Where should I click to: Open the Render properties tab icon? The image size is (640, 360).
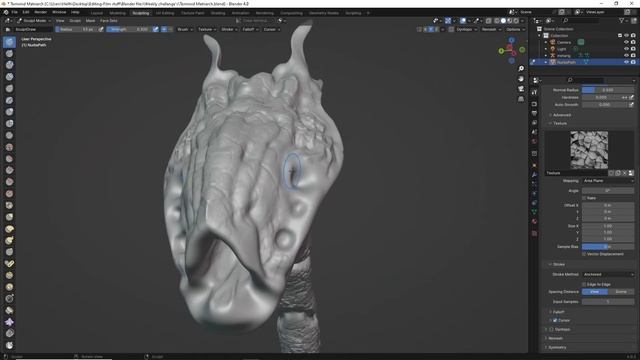click(534, 104)
